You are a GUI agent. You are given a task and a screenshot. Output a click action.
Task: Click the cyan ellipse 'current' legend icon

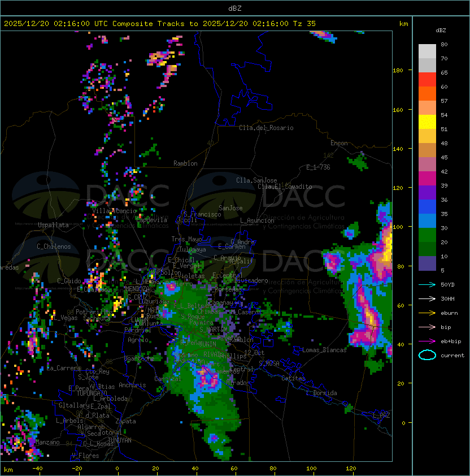pos(427,355)
